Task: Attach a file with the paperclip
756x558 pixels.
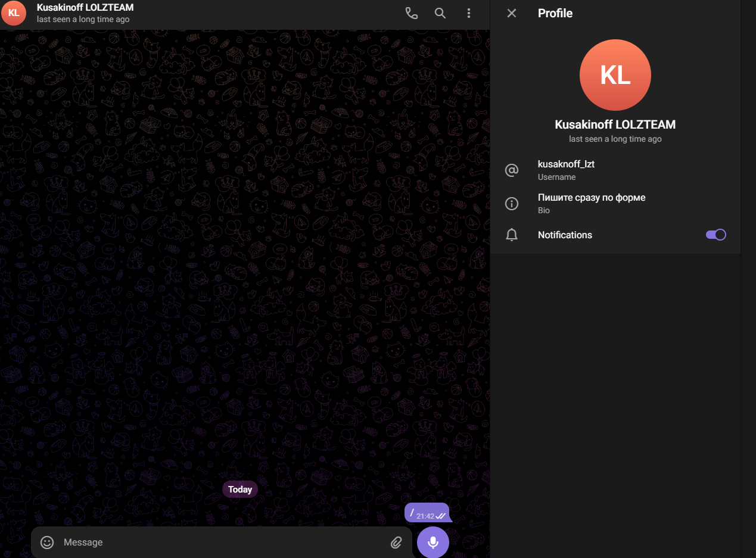Action: click(396, 543)
